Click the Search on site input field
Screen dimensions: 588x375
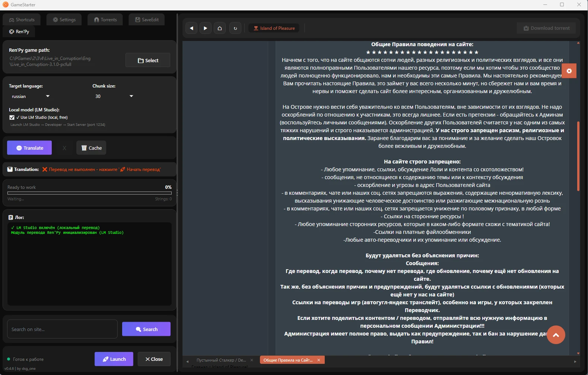(62, 330)
